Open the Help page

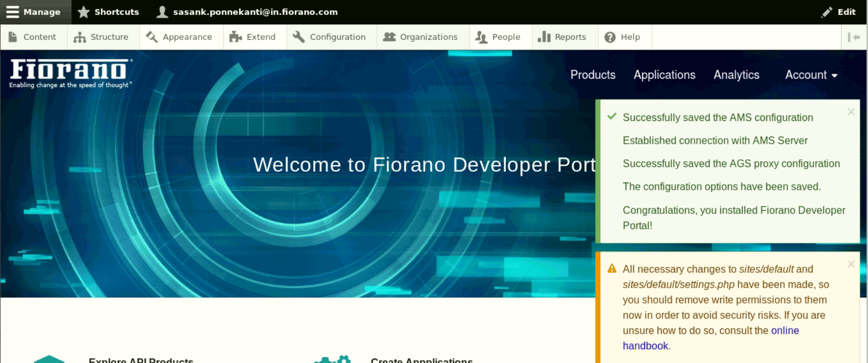[623, 37]
